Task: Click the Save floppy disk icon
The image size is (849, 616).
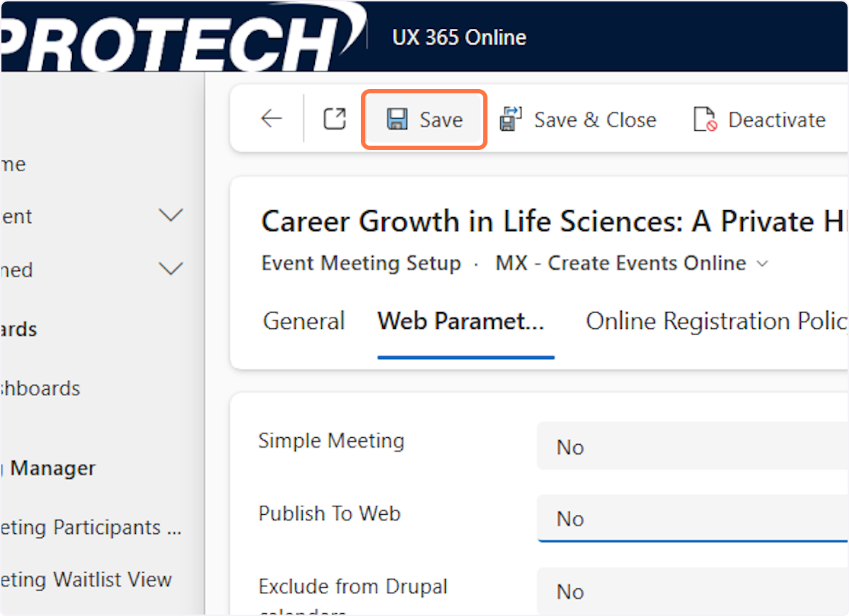Action: pyautogui.click(x=397, y=119)
